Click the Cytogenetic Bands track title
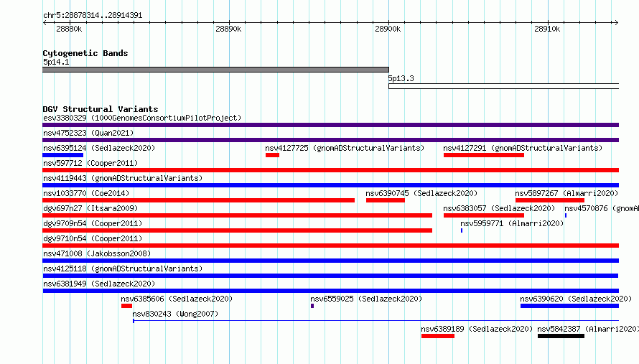This screenshot has width=639, height=364. pyautogui.click(x=85, y=53)
